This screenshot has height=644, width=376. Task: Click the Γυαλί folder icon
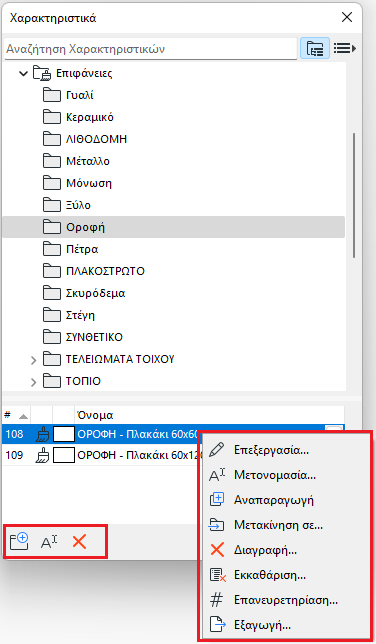click(x=52, y=95)
